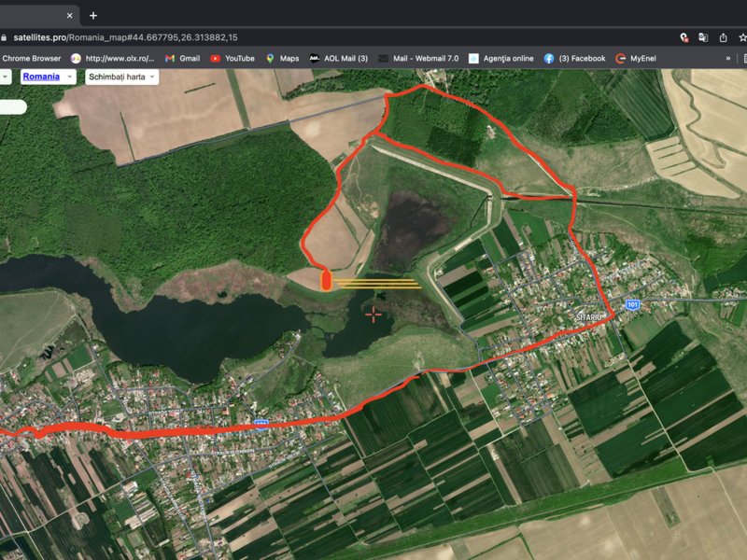Open the Schimbați harta dropdown
This screenshot has width=747, height=560.
coord(121,77)
